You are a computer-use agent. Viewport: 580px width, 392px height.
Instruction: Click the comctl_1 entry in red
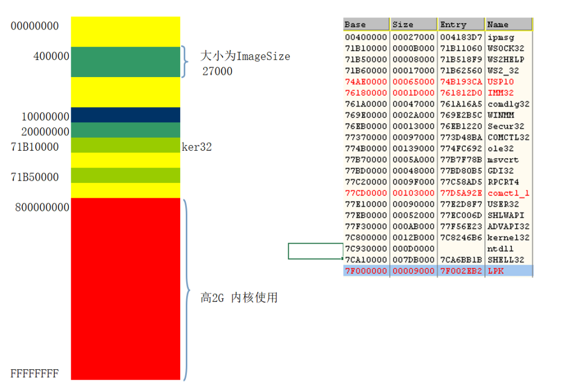coord(508,193)
